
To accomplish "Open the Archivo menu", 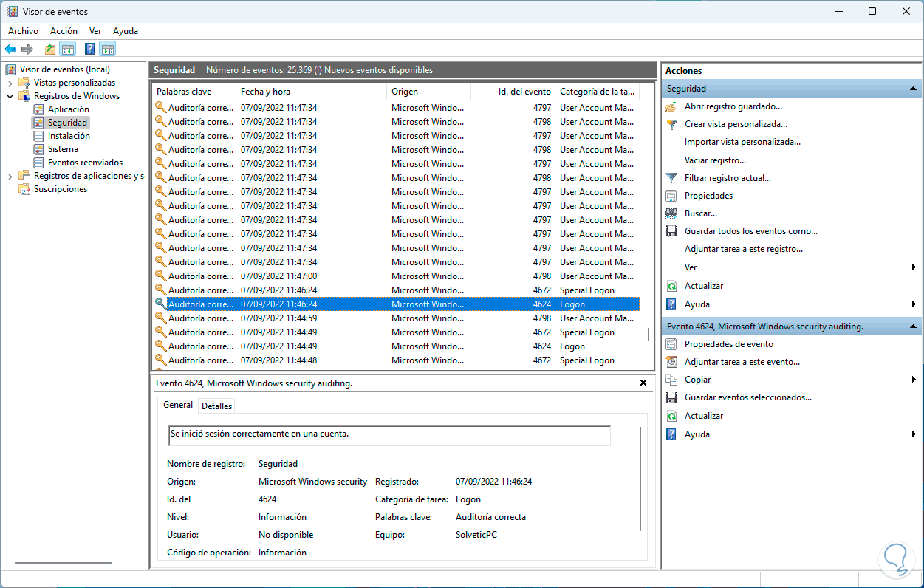I will pyautogui.click(x=23, y=31).
